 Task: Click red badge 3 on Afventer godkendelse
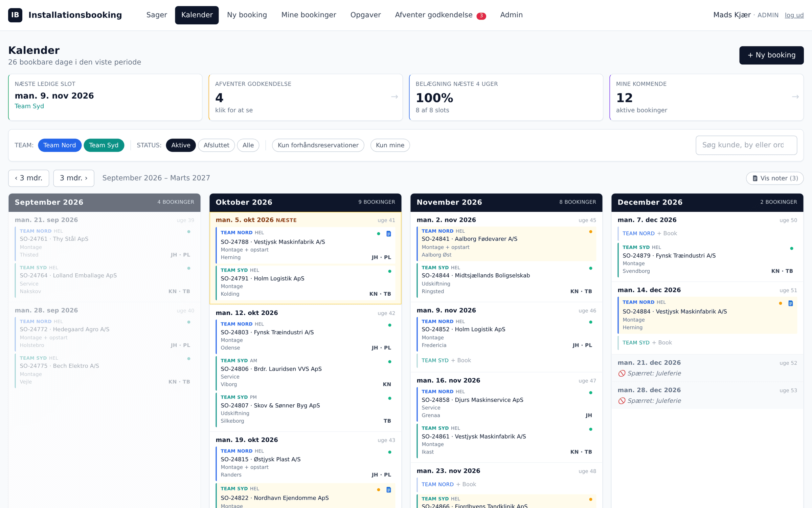[x=481, y=16]
